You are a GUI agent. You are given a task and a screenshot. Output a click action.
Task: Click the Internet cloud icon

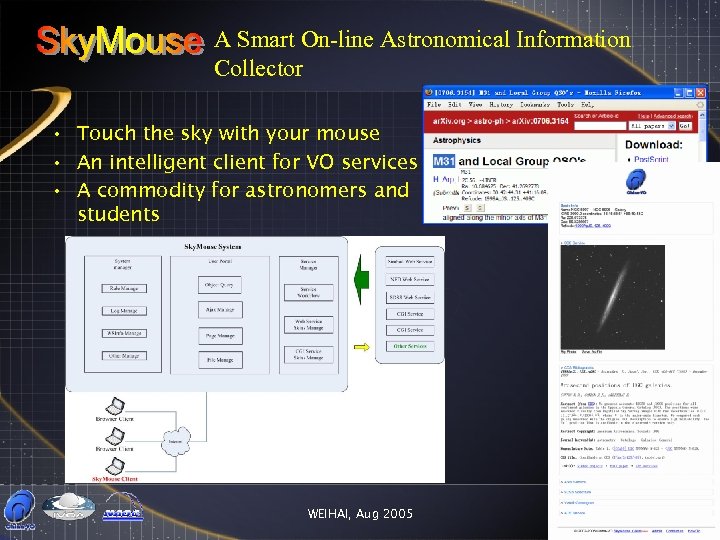[175, 441]
